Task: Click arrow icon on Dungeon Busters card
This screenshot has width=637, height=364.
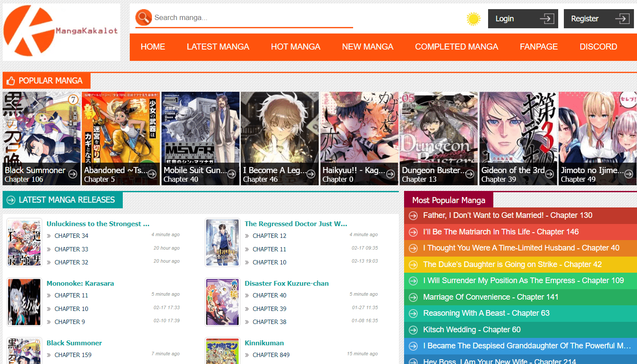Action: click(x=470, y=174)
